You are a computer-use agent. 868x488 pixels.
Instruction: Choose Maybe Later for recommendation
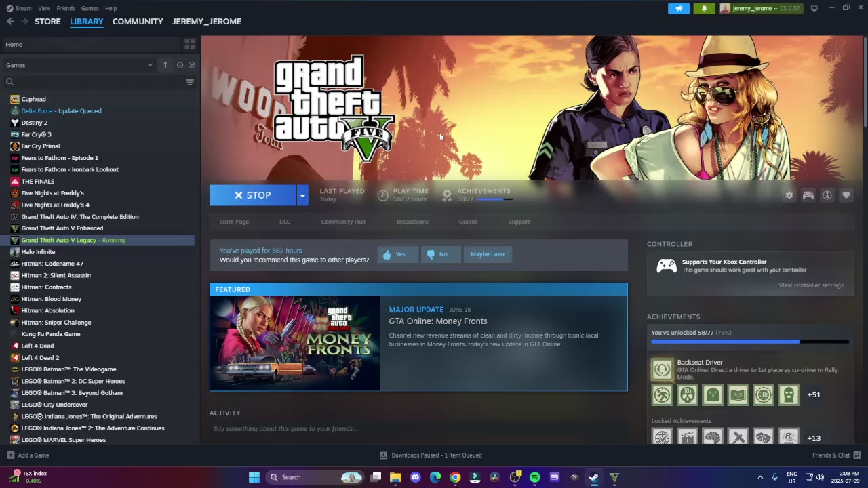488,254
